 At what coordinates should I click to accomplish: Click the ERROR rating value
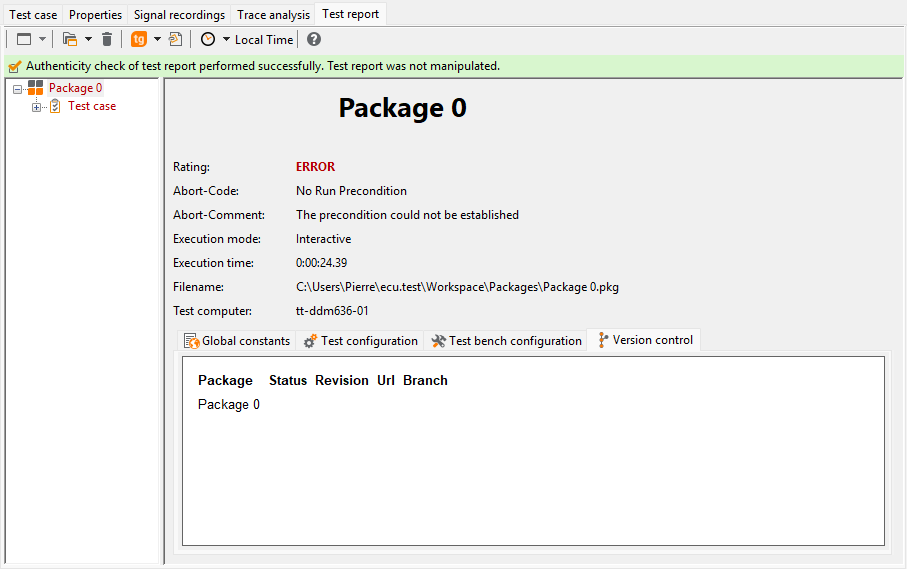[x=315, y=167]
